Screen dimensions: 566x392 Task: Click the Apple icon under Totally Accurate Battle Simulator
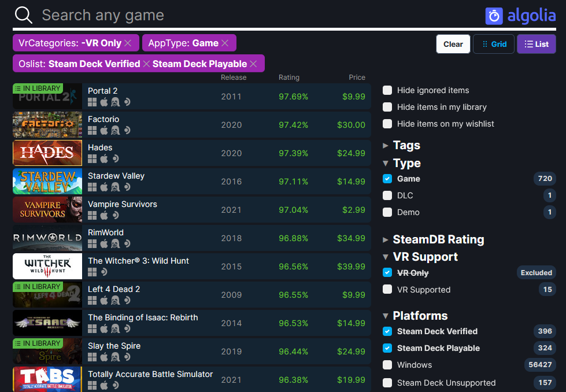pos(104,386)
